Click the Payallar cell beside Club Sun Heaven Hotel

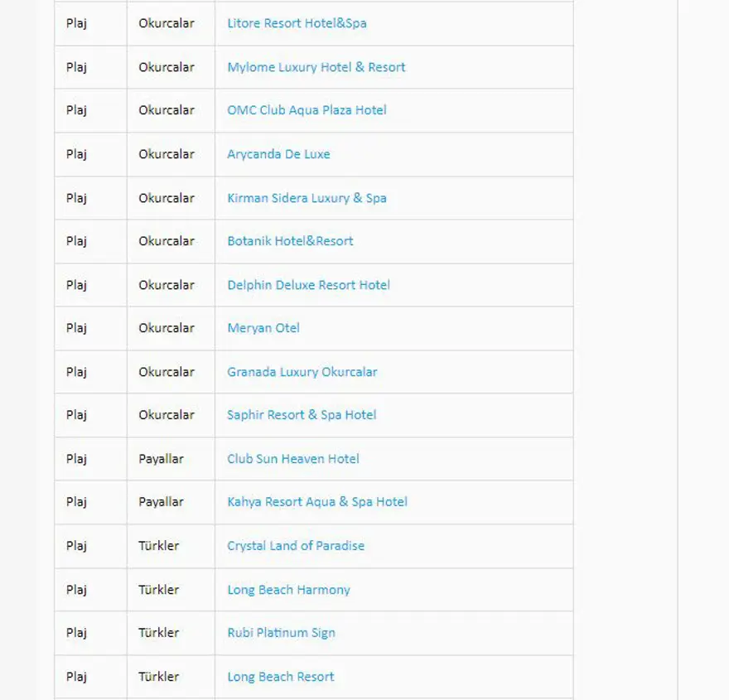click(x=161, y=459)
